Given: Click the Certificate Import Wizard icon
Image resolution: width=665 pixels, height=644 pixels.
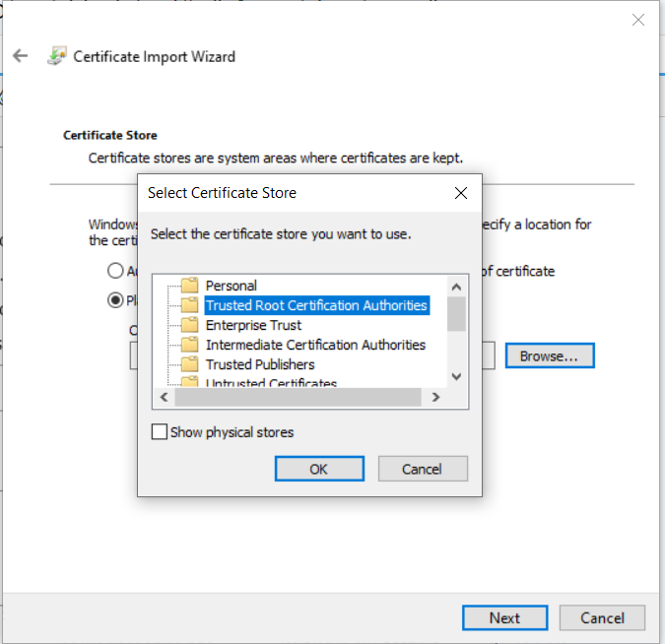Looking at the screenshot, I should pos(57,55).
